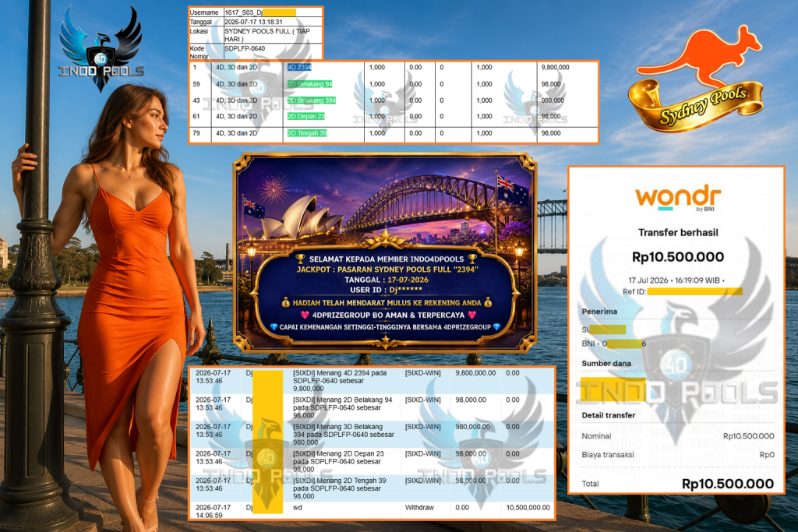Image resolution: width=798 pixels, height=532 pixels.
Task: Click the 17 Jul 2026 16:19:09 WIB timestamp
Action: point(674,280)
